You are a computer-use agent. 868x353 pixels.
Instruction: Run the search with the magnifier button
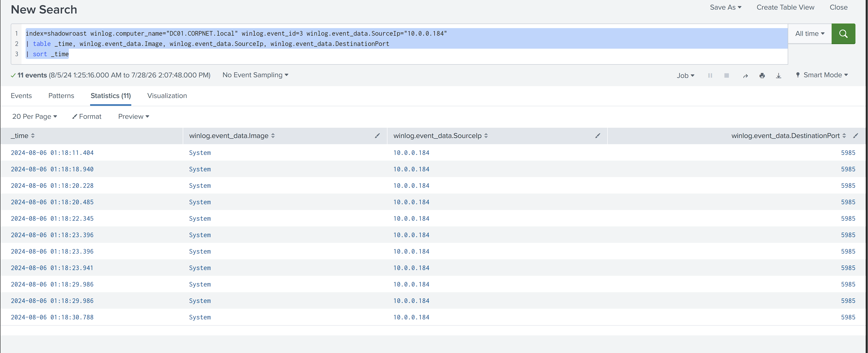click(843, 34)
